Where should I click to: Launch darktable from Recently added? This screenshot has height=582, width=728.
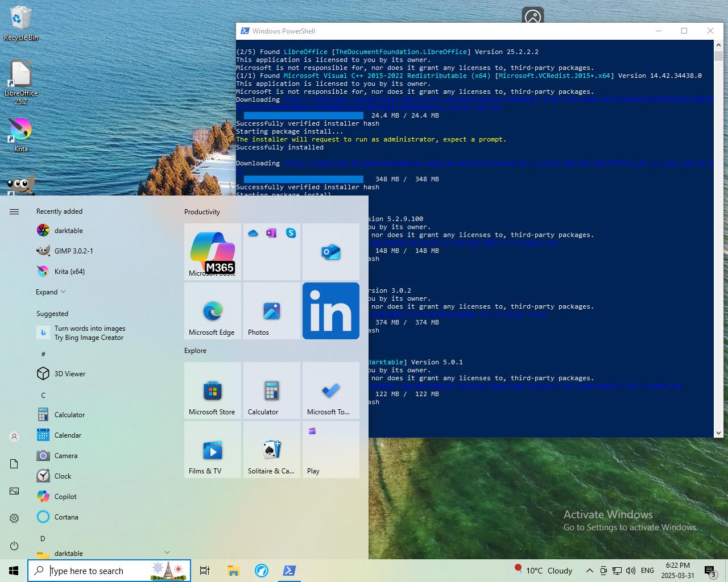pyautogui.click(x=102, y=230)
